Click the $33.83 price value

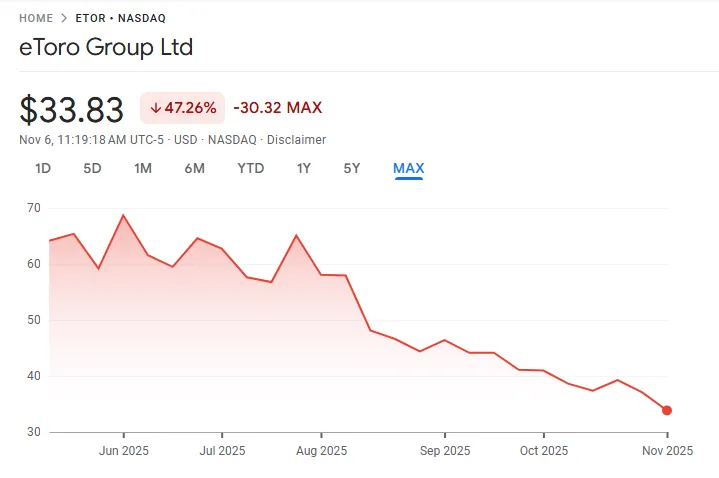click(x=72, y=109)
